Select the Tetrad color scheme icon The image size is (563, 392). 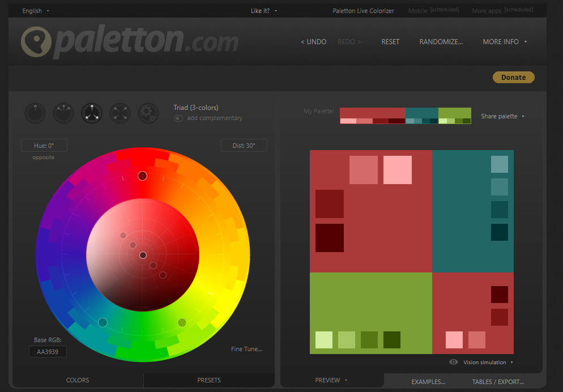[120, 113]
